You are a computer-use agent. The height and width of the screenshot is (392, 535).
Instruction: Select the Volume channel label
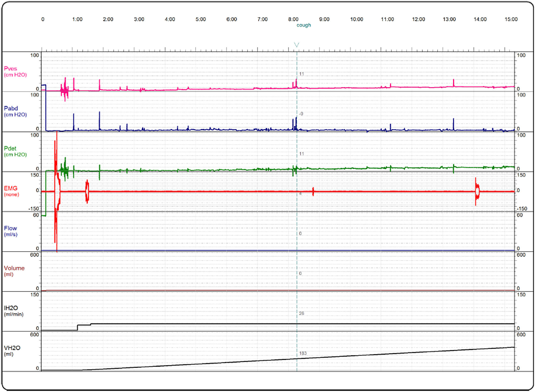[14, 268]
